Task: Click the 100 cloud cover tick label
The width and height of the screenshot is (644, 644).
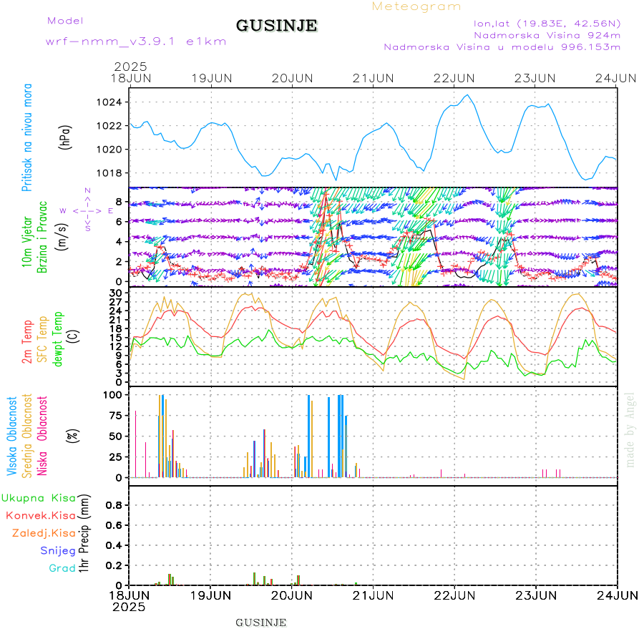Action: [x=112, y=395]
